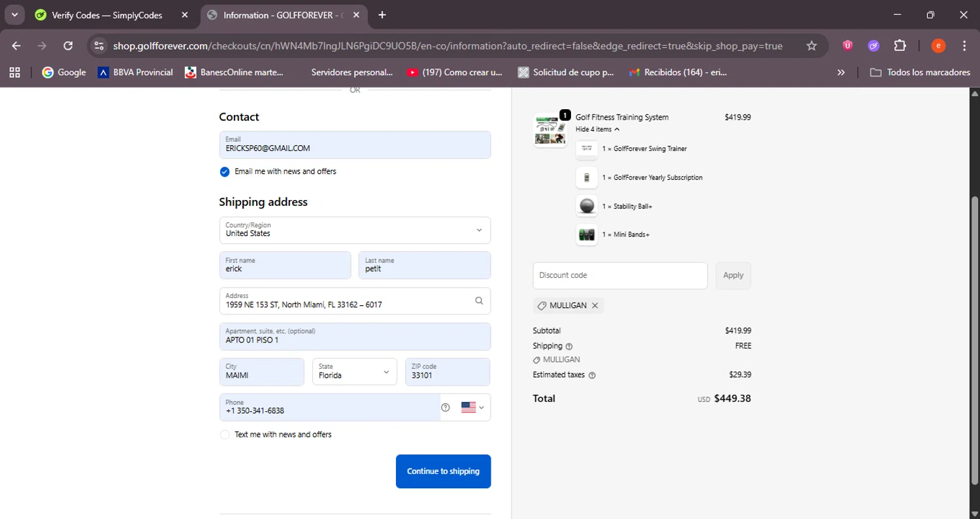
Task: Click the browser back arrow
Action: tap(16, 46)
